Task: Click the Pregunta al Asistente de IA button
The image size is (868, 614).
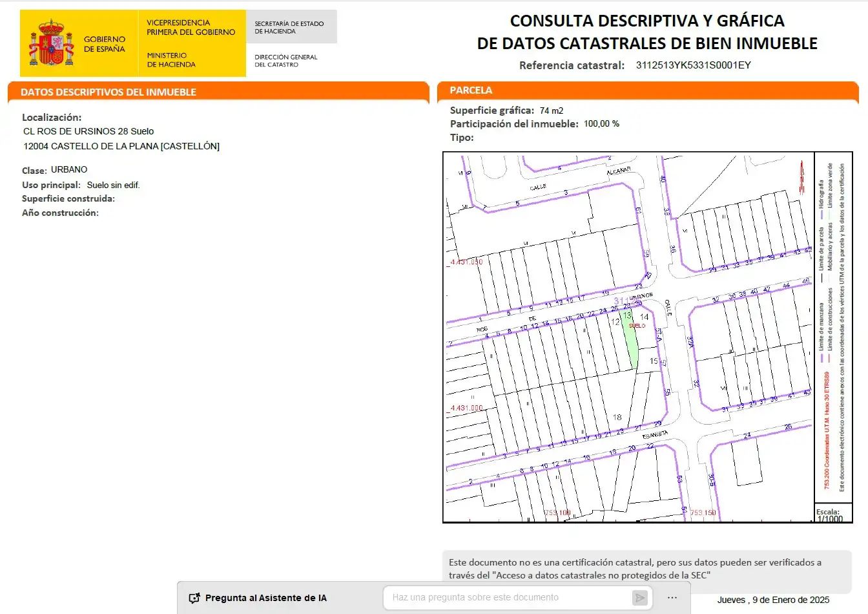Action: click(x=258, y=598)
